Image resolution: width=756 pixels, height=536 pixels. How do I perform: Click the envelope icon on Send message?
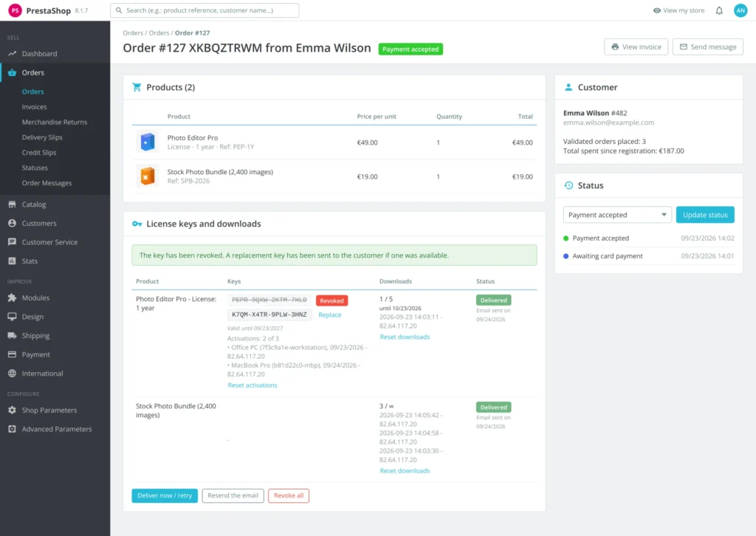tap(683, 47)
